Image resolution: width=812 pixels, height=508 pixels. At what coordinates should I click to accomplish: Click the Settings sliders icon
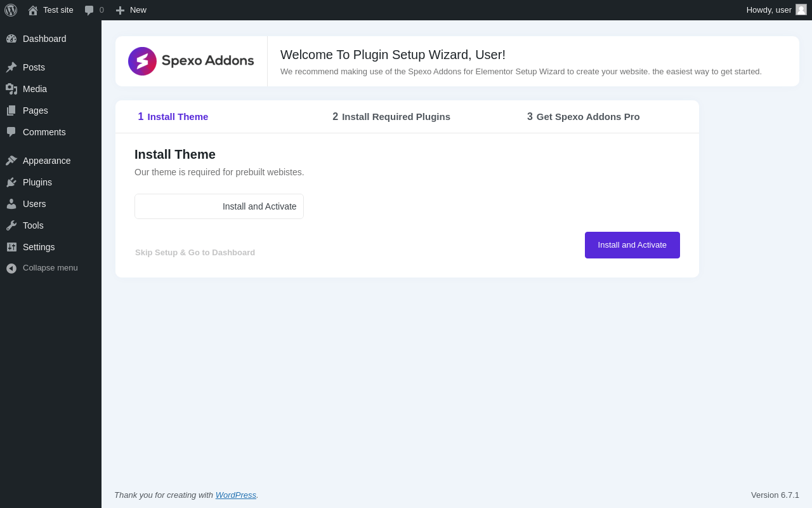click(11, 247)
